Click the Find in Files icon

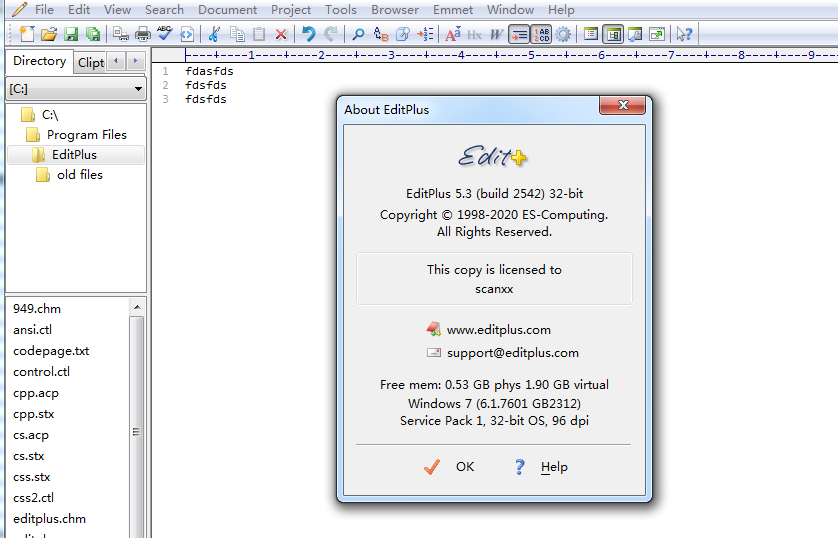click(x=402, y=34)
